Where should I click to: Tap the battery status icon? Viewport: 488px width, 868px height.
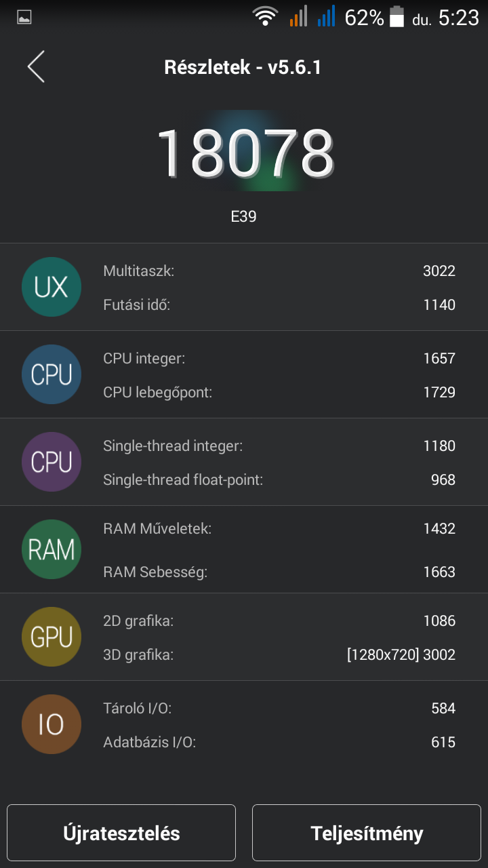click(396, 17)
